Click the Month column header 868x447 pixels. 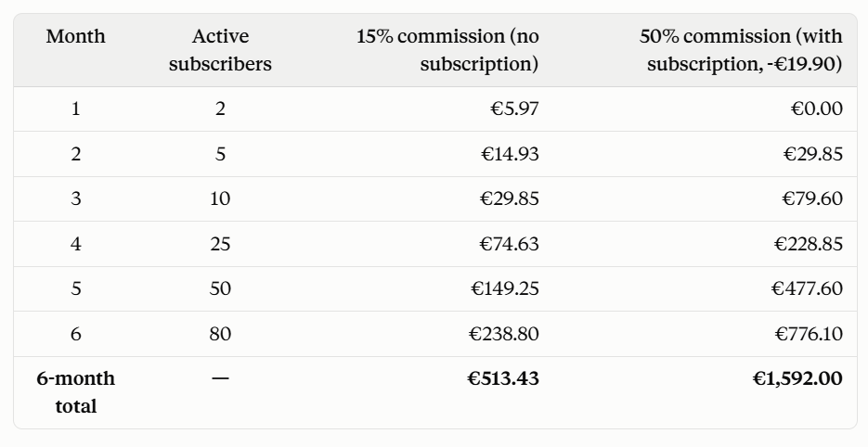pyautogui.click(x=76, y=36)
